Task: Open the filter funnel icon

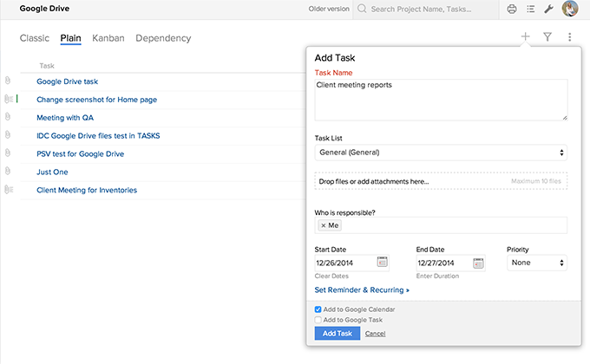Action: coord(547,37)
